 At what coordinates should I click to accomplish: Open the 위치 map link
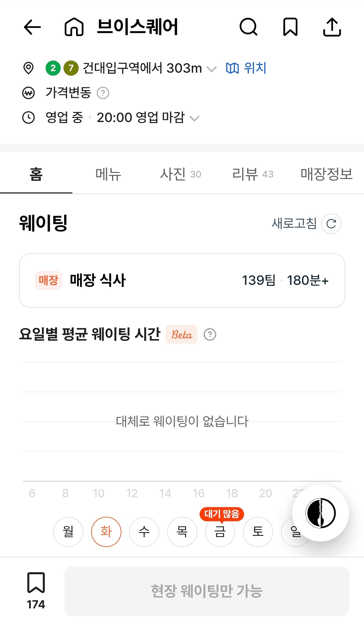(246, 68)
